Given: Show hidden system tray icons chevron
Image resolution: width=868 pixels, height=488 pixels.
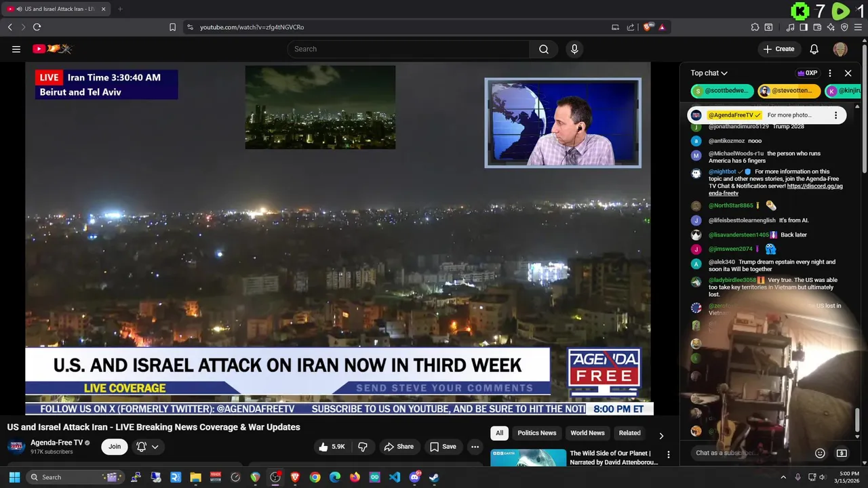Looking at the screenshot, I should pos(783,477).
